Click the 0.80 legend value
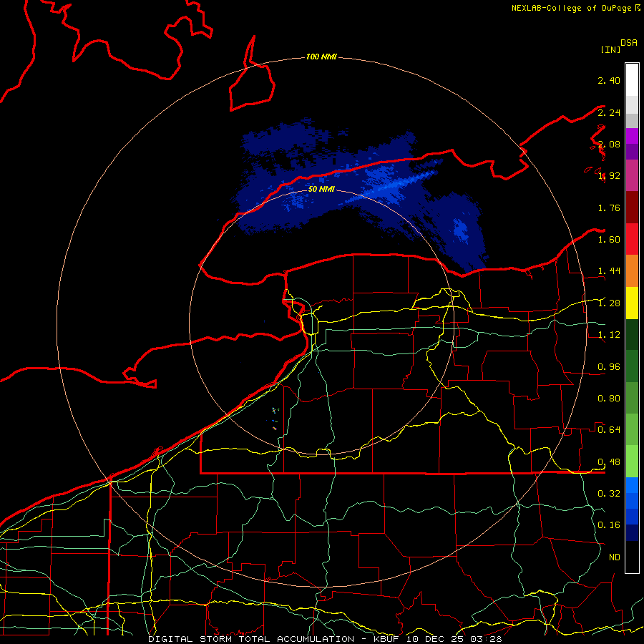The height and width of the screenshot is (644, 644). (x=609, y=399)
